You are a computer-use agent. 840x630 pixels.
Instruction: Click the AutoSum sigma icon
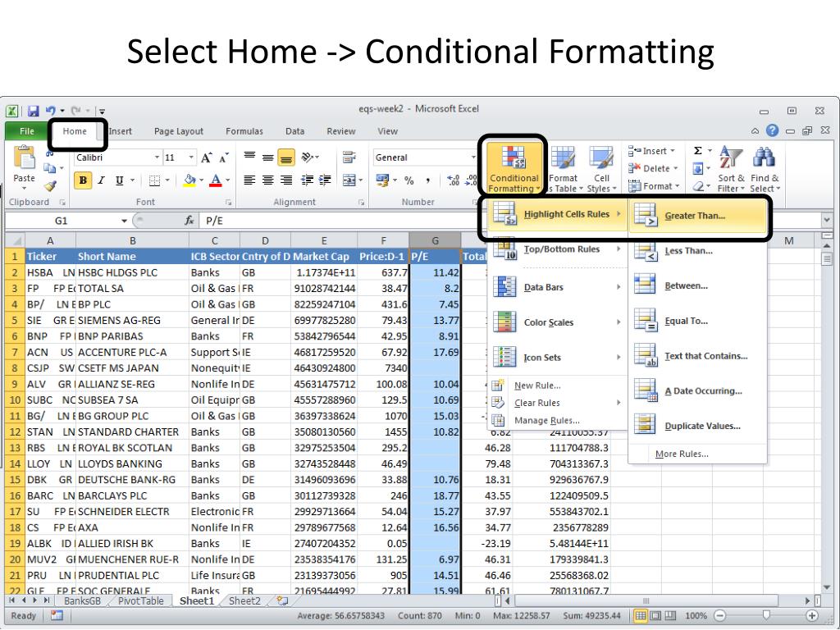[x=697, y=151]
